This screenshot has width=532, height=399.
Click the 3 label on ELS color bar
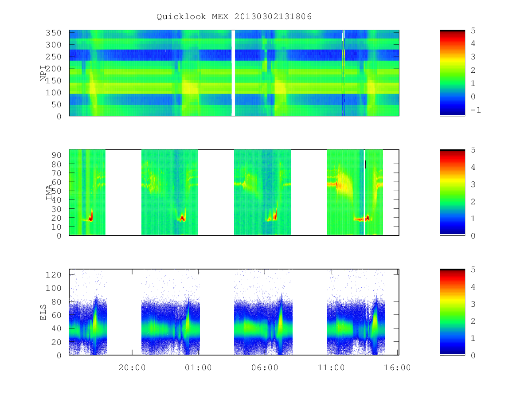[x=473, y=304]
